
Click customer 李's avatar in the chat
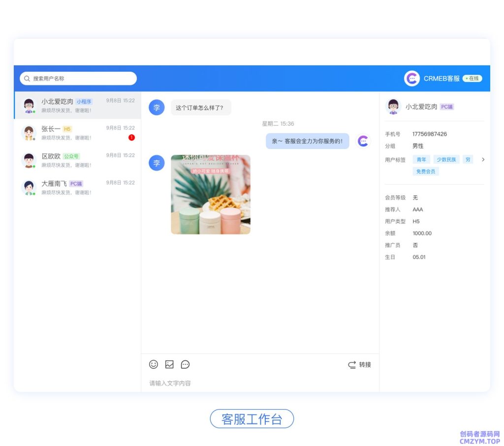[156, 107]
